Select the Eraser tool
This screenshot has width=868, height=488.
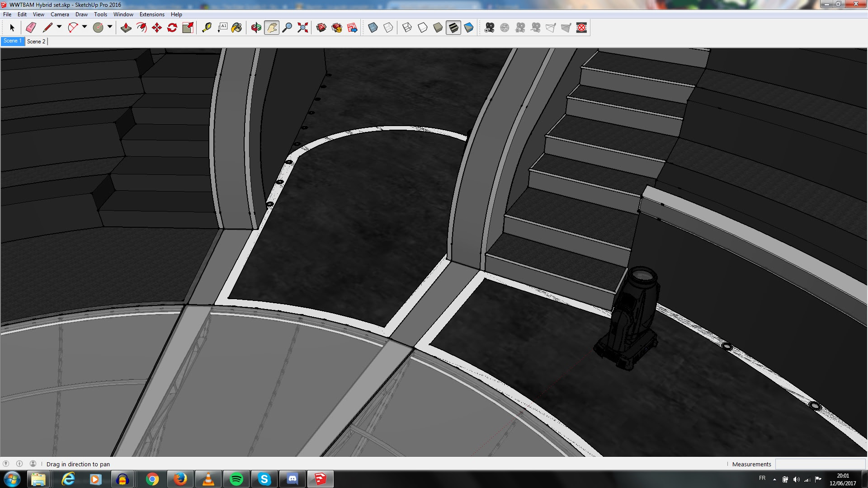click(30, 28)
